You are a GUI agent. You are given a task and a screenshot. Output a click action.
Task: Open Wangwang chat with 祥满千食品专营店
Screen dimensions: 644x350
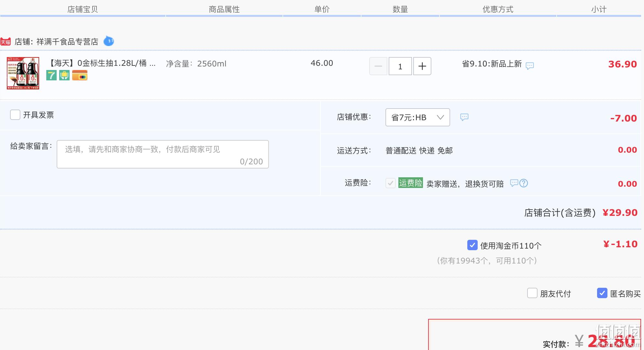109,41
